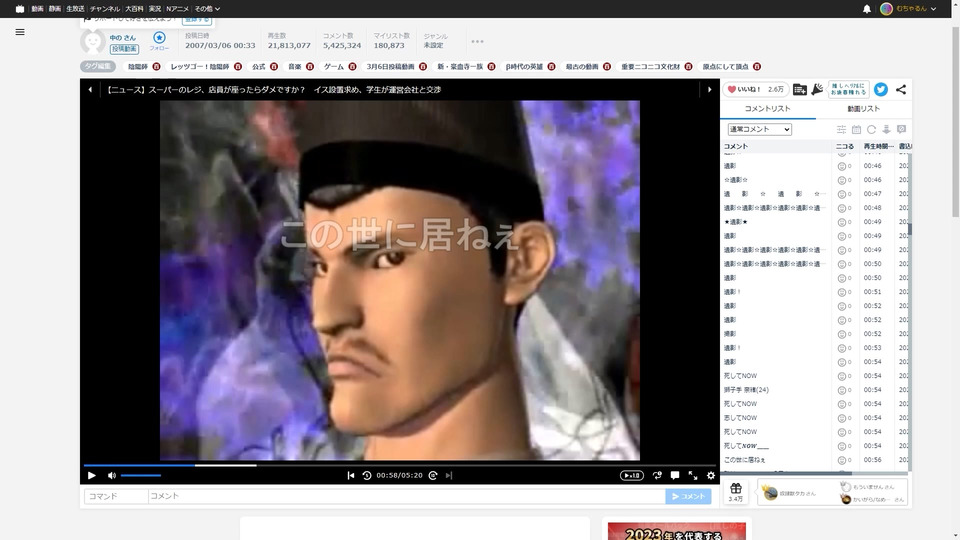Click the いいね! like button

coord(756,89)
